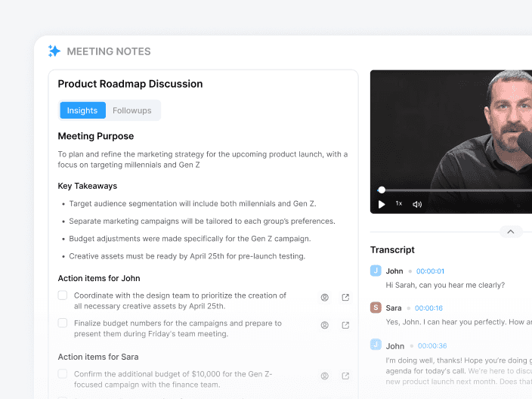Check the 'Confirm the additional budget' action item
Image resolution: width=532 pixels, height=399 pixels.
[63, 373]
